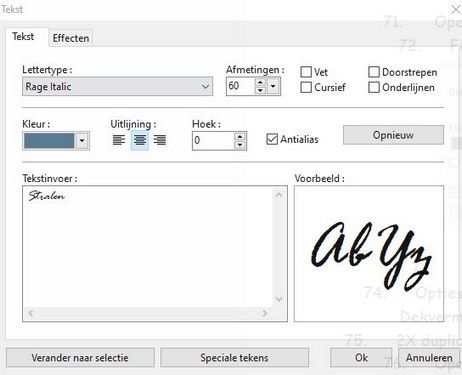Align text to the right
The image size is (462, 375).
(160, 140)
